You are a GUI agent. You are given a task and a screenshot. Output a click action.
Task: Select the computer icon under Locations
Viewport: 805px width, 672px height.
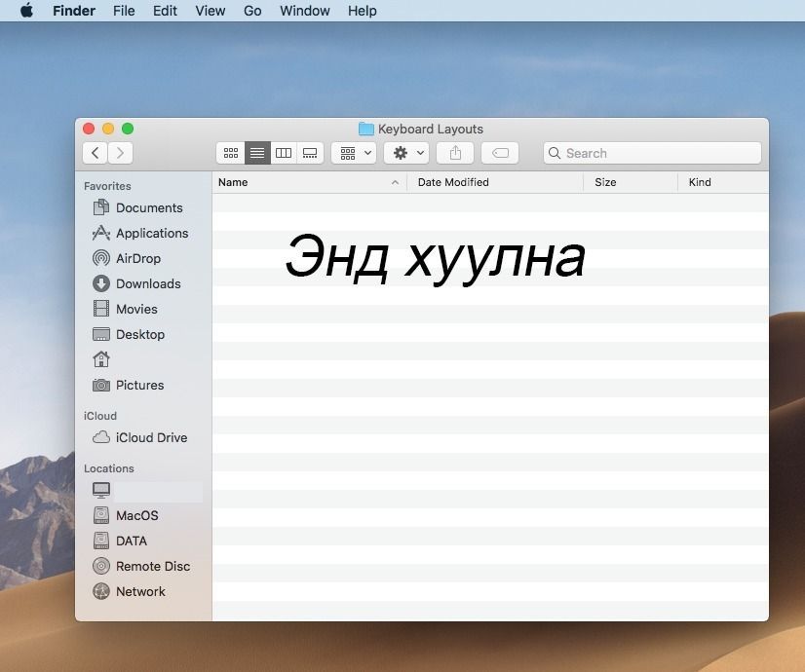[x=101, y=491]
